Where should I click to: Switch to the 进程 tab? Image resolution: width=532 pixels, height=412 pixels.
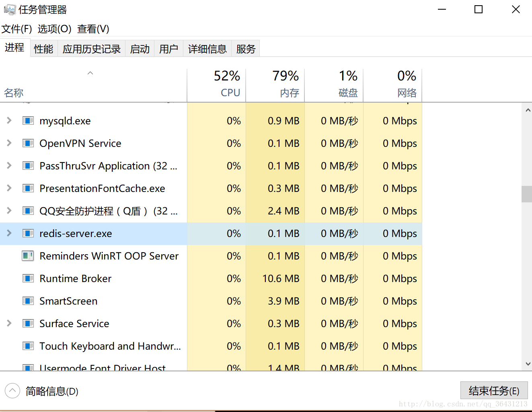(15, 48)
